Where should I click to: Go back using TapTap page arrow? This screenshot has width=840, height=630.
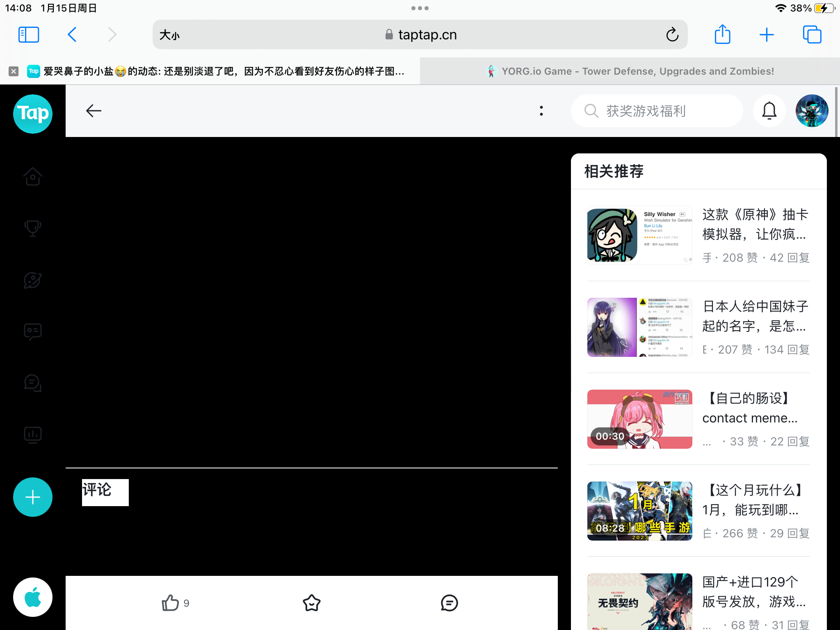click(x=94, y=111)
